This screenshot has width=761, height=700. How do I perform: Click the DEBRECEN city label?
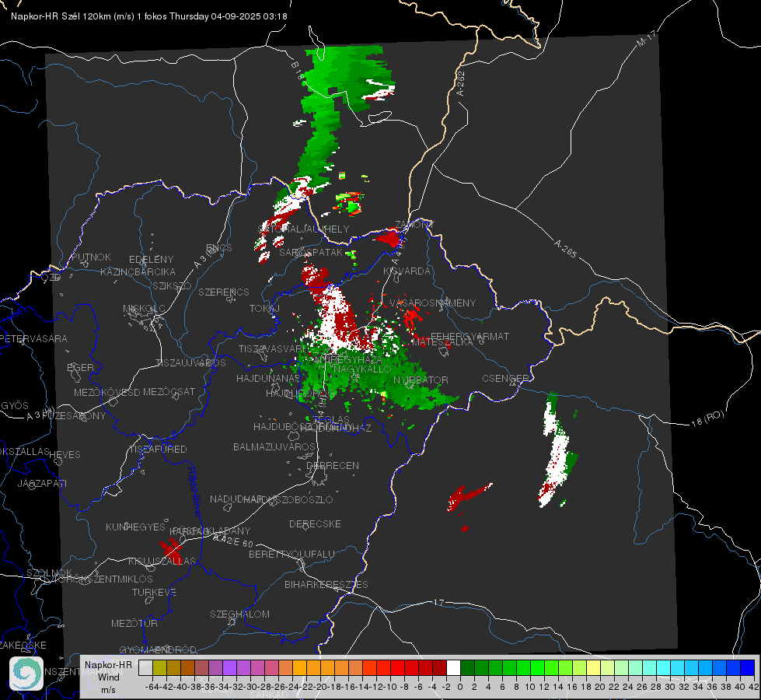pyautogui.click(x=333, y=465)
